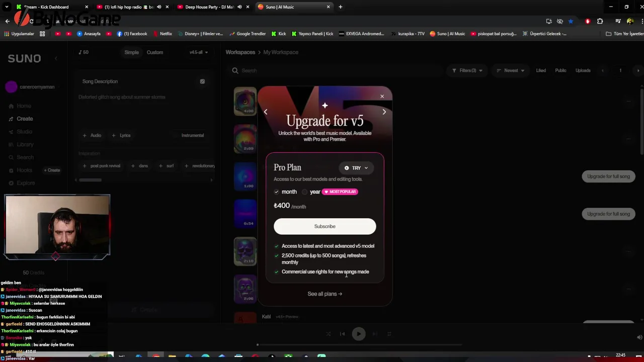Add revolutionary inspiration tag
This screenshot has height=362, width=644.
(x=200, y=166)
